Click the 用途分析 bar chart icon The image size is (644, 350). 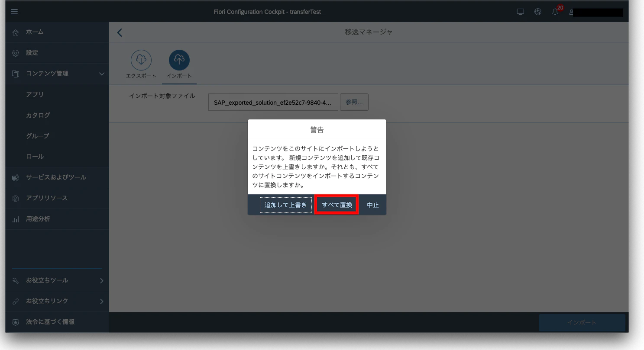tap(16, 219)
